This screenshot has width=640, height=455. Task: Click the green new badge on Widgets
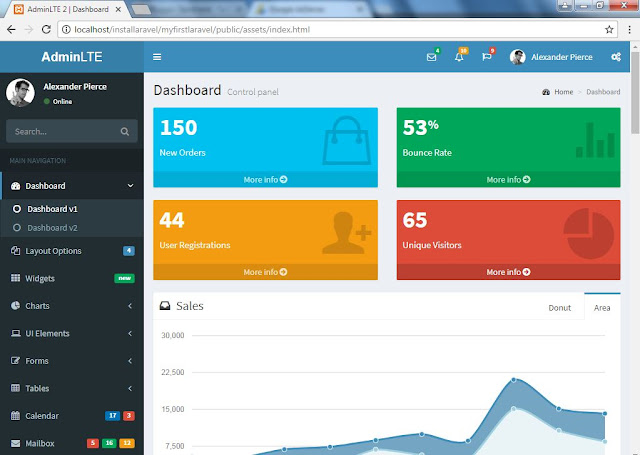[124, 278]
